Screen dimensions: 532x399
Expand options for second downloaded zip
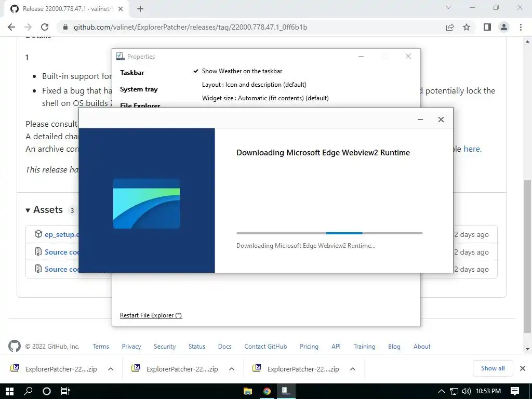232,369
